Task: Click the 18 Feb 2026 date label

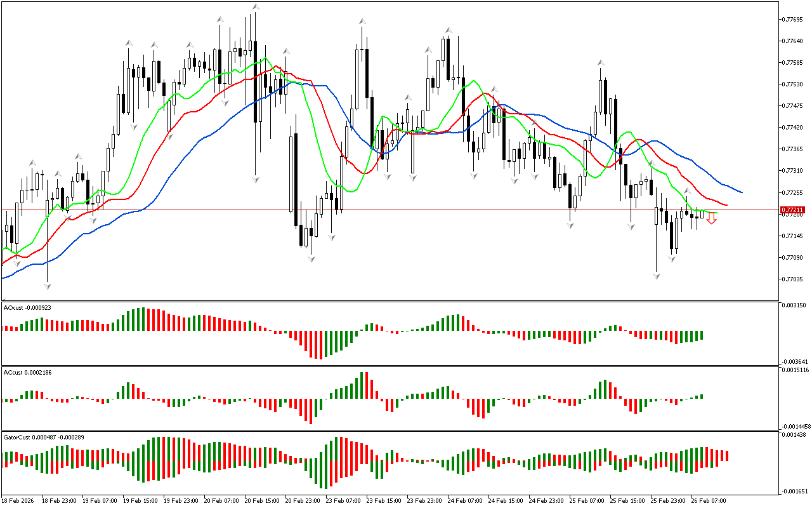Action: pyautogui.click(x=18, y=500)
